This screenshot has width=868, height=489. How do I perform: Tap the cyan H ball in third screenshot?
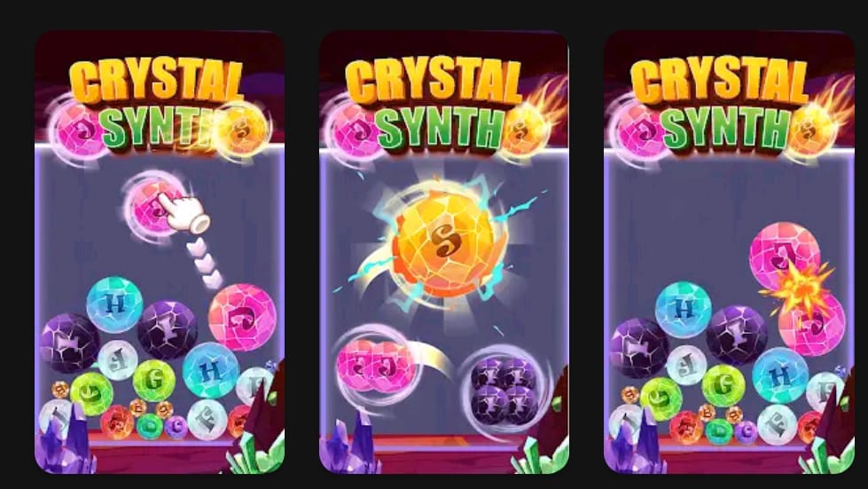[683, 310]
